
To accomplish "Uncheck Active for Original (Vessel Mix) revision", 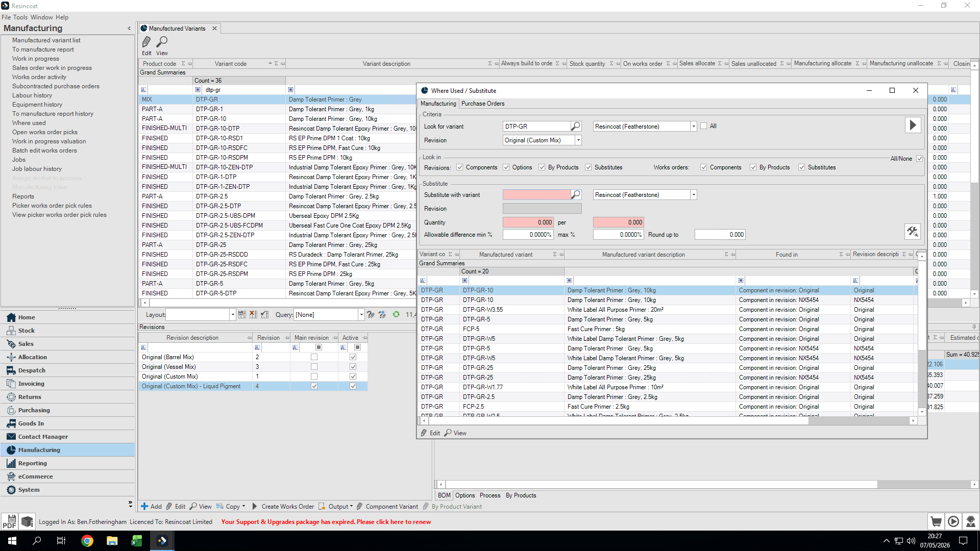I will click(x=353, y=367).
